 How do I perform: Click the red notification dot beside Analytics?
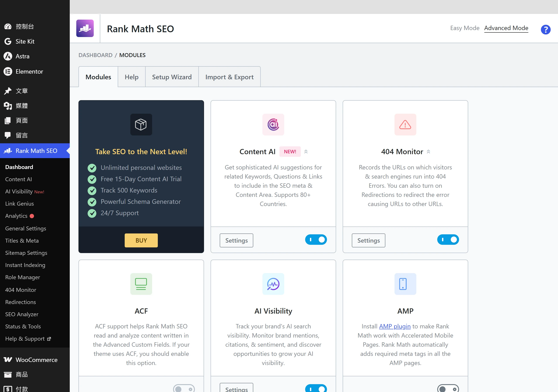[x=32, y=216]
